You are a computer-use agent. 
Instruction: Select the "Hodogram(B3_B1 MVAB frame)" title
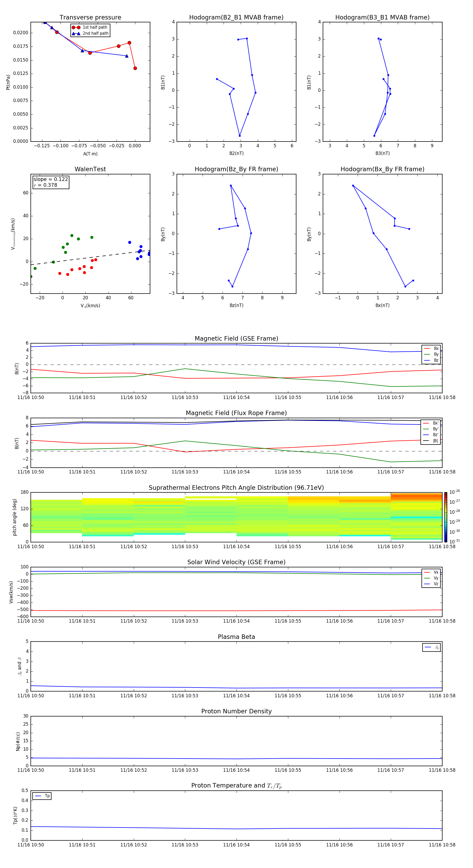pyautogui.click(x=382, y=18)
